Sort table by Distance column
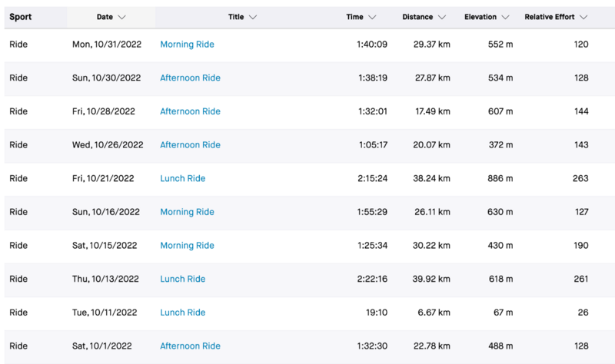 (442, 17)
